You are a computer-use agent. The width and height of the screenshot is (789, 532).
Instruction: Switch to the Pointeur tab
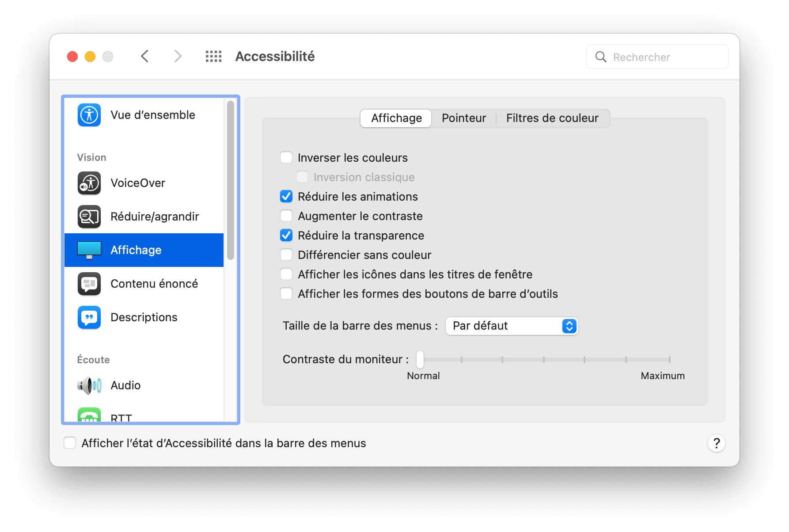coord(464,118)
